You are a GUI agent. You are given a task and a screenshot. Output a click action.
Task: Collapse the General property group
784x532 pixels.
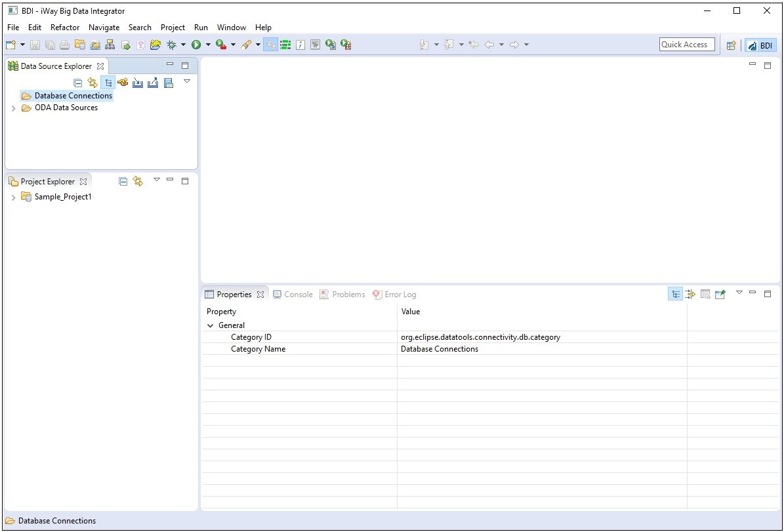pyautogui.click(x=211, y=325)
